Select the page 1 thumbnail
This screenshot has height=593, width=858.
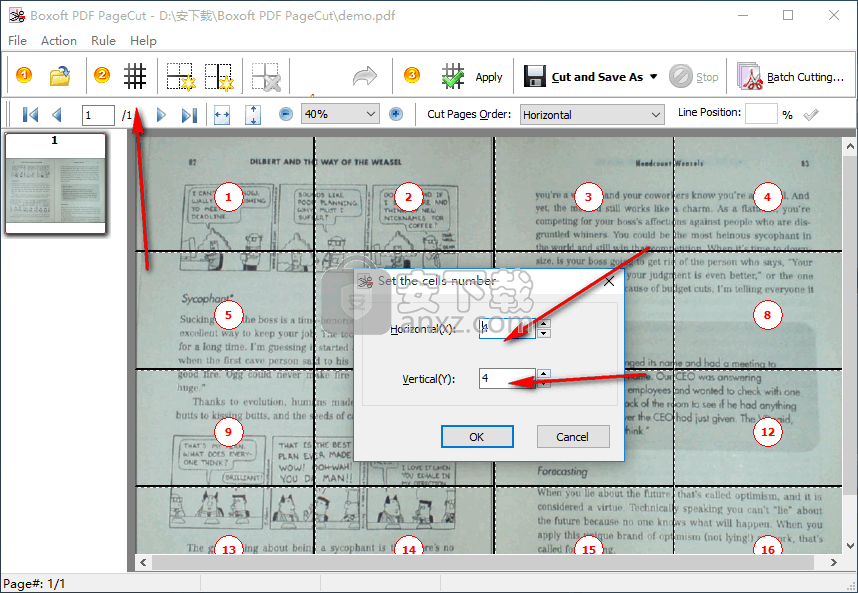[55, 184]
